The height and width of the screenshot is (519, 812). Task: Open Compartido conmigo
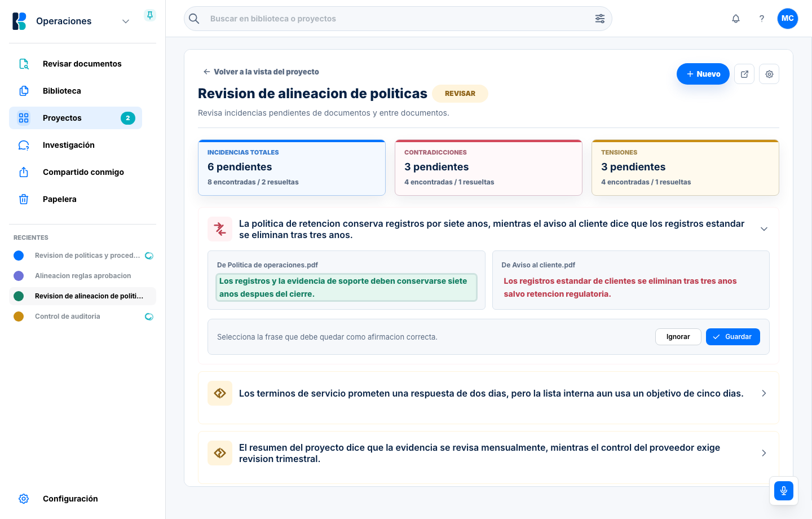[76, 172]
